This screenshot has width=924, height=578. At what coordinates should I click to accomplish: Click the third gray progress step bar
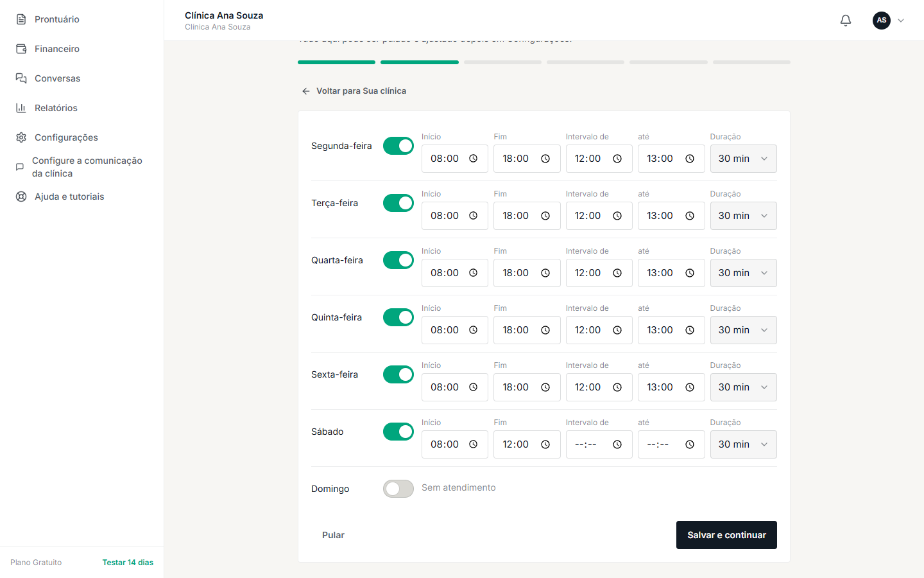[x=502, y=62]
